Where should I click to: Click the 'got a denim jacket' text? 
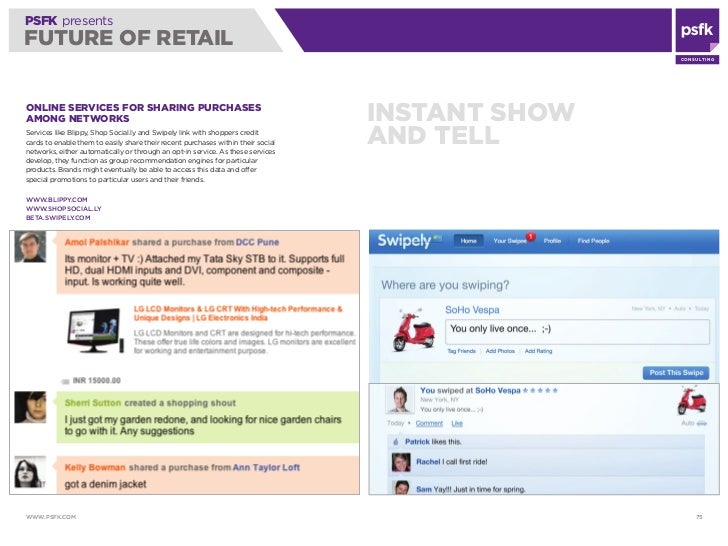pos(105,484)
